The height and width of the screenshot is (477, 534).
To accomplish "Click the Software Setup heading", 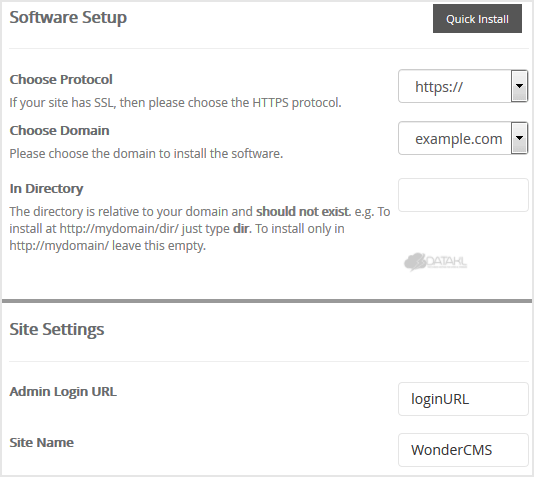I will pos(68,17).
